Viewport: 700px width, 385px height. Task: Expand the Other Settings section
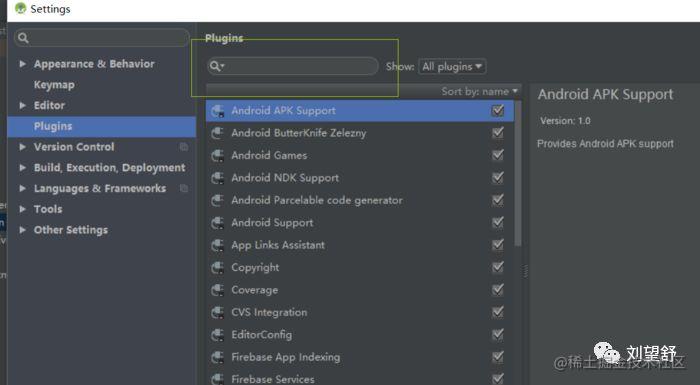click(22, 230)
